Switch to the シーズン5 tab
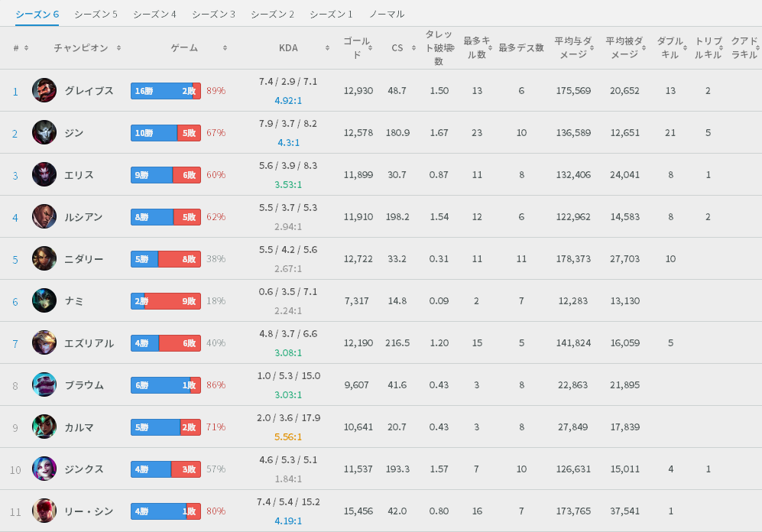 click(x=96, y=15)
